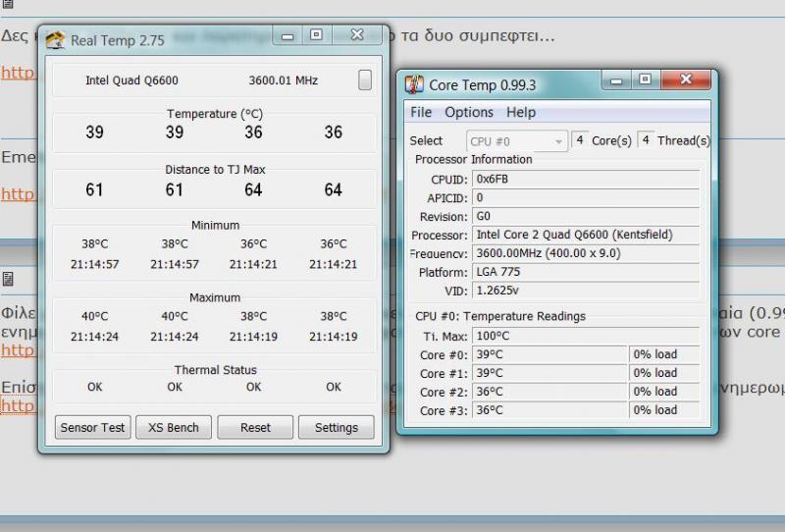Image resolution: width=785 pixels, height=532 pixels.
Task: Click the Tj. Max field showing 100°C
Action: pyautogui.click(x=586, y=336)
